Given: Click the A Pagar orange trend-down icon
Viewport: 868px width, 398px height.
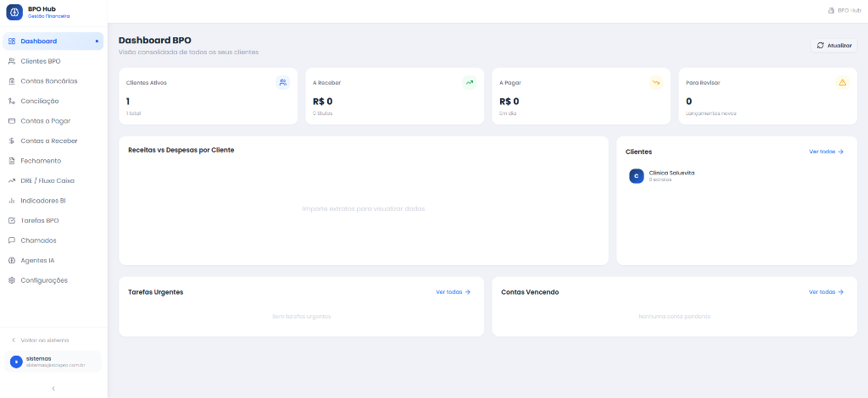Looking at the screenshot, I should click(x=656, y=82).
